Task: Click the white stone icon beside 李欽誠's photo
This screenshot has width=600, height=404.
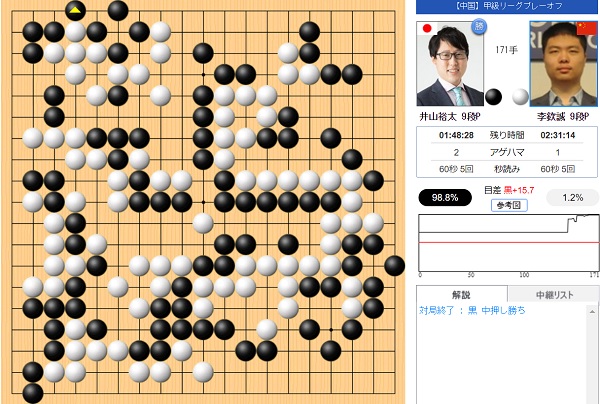Action: point(520,96)
